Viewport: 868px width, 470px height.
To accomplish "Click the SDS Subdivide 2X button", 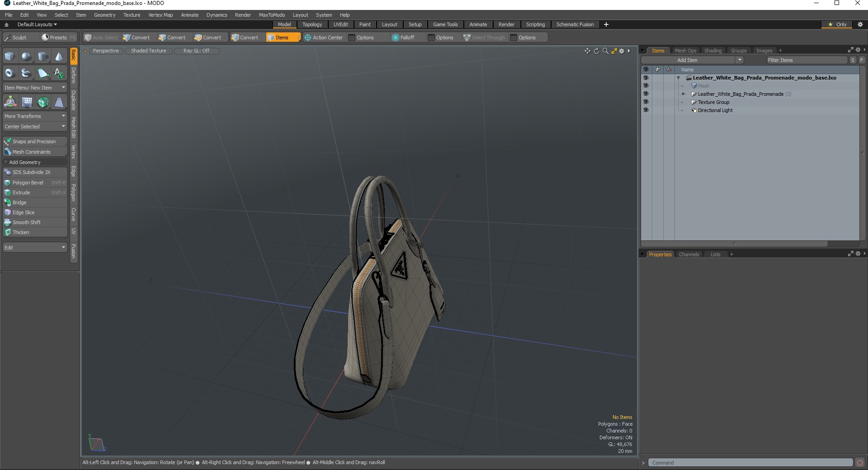I will click(x=35, y=172).
